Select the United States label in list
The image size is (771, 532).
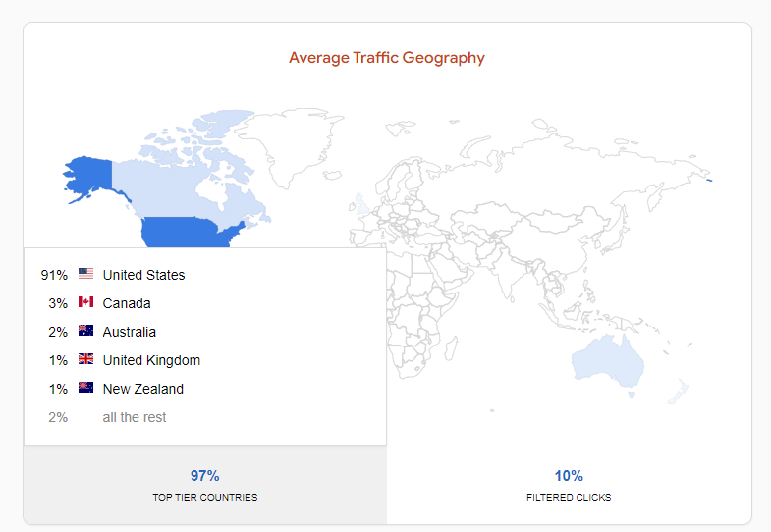[x=143, y=275]
